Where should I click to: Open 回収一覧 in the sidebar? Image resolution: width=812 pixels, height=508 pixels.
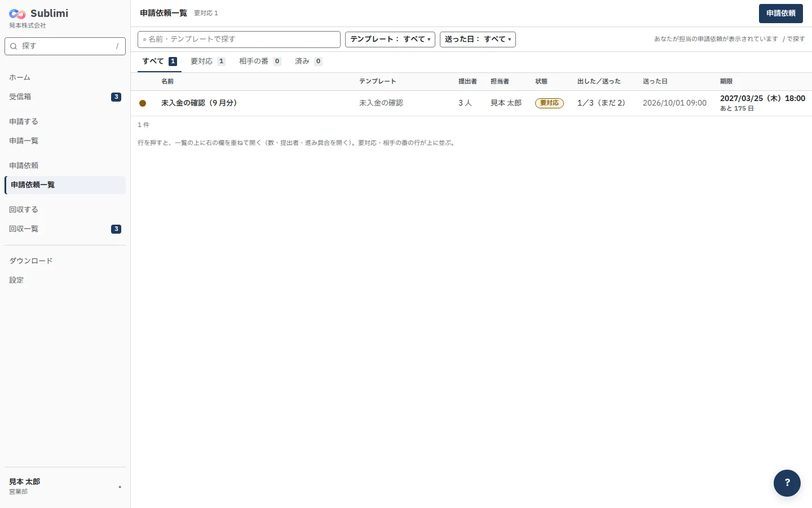[65, 229]
